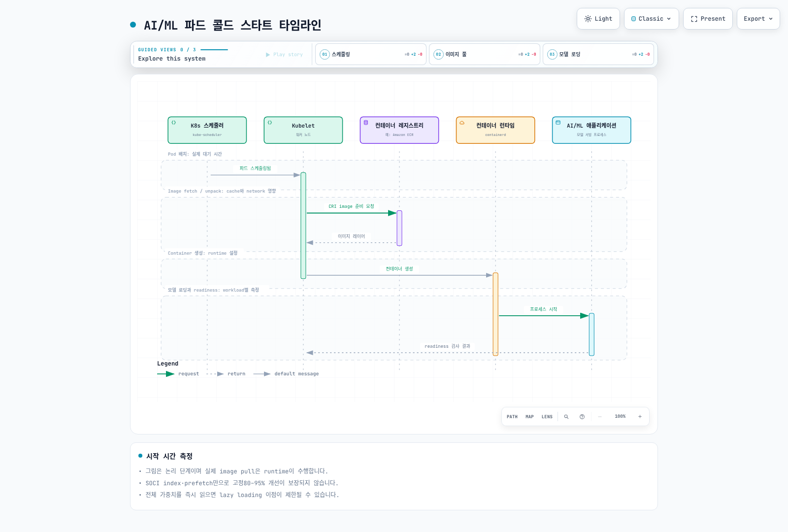Switch to MAP mode
788x532 pixels.
pos(529,417)
